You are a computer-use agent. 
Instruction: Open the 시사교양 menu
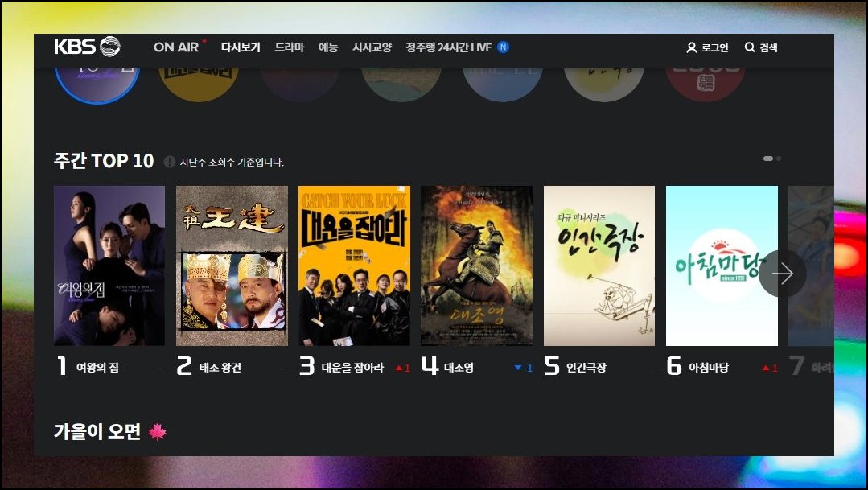(x=372, y=47)
